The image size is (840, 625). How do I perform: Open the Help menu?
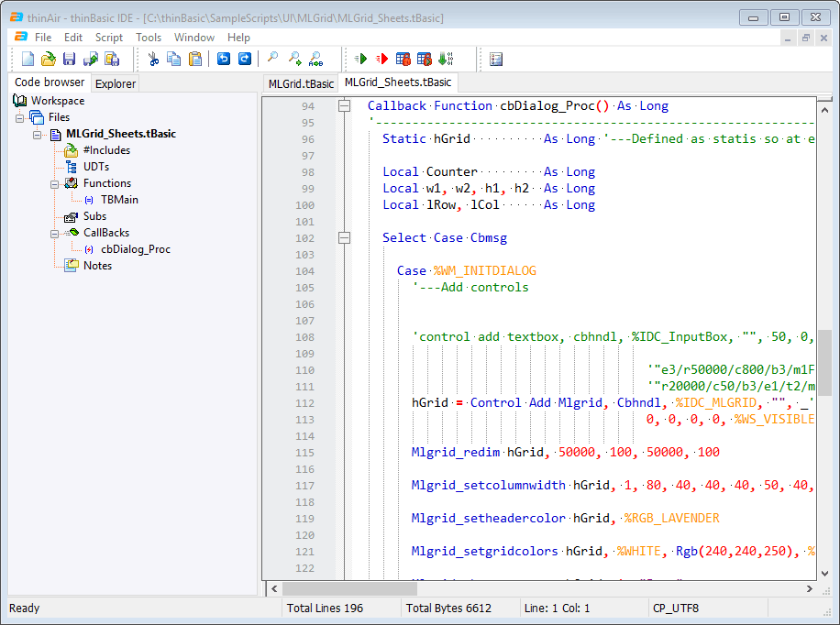coord(238,38)
